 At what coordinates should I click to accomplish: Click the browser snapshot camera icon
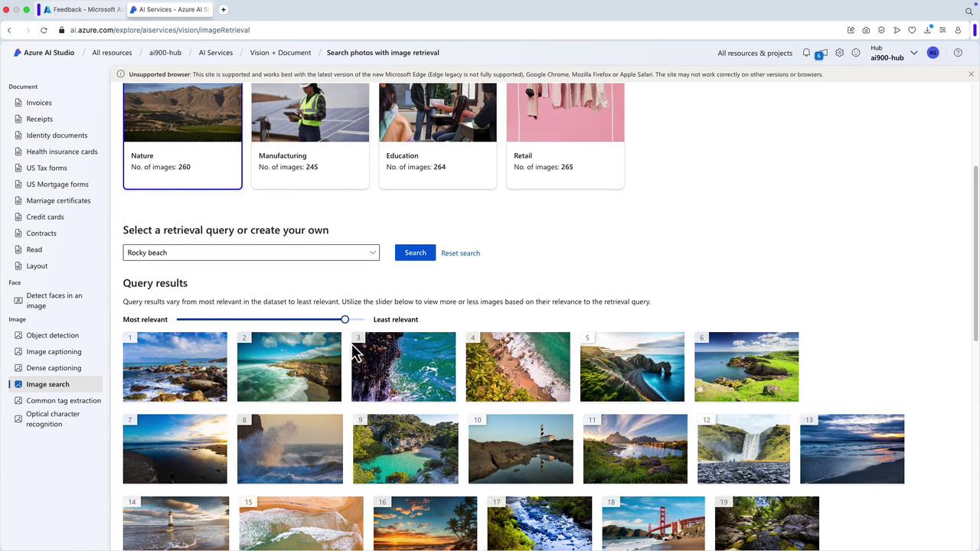866,30
